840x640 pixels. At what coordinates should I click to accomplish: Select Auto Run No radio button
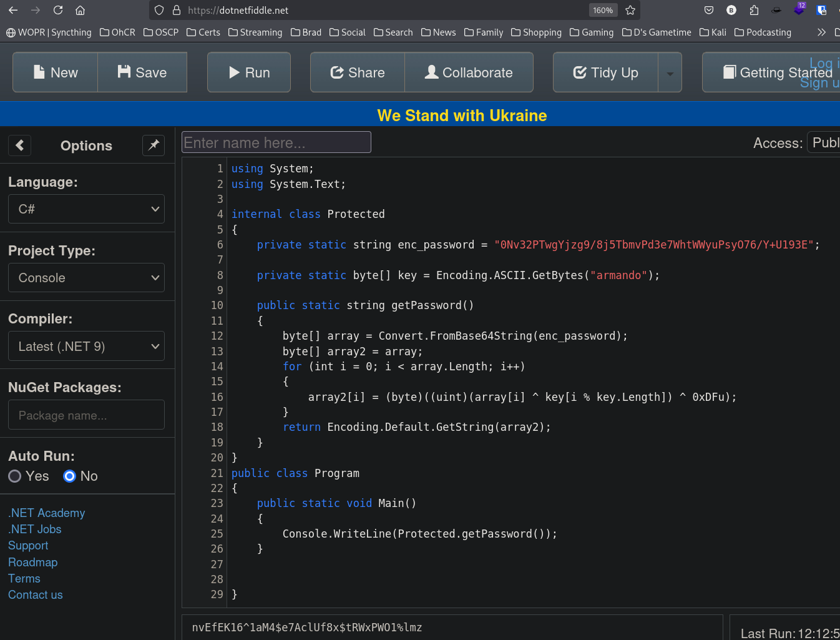pyautogui.click(x=69, y=476)
